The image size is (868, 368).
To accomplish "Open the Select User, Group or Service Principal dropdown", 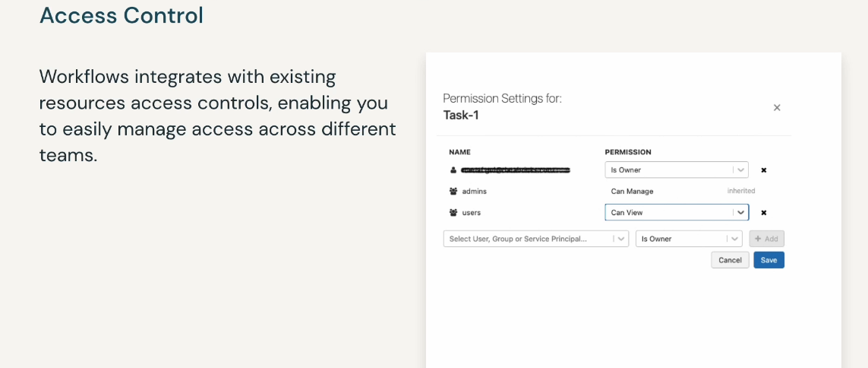I will [536, 239].
